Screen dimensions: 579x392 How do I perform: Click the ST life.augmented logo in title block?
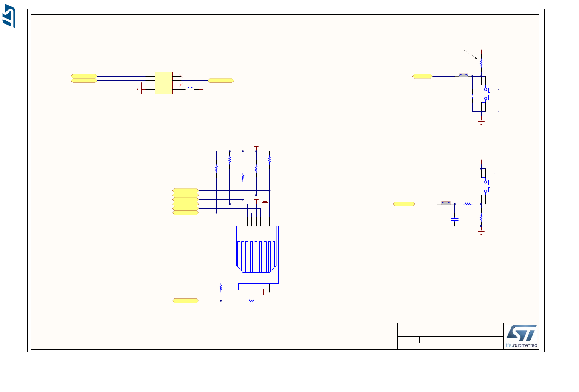tap(521, 336)
